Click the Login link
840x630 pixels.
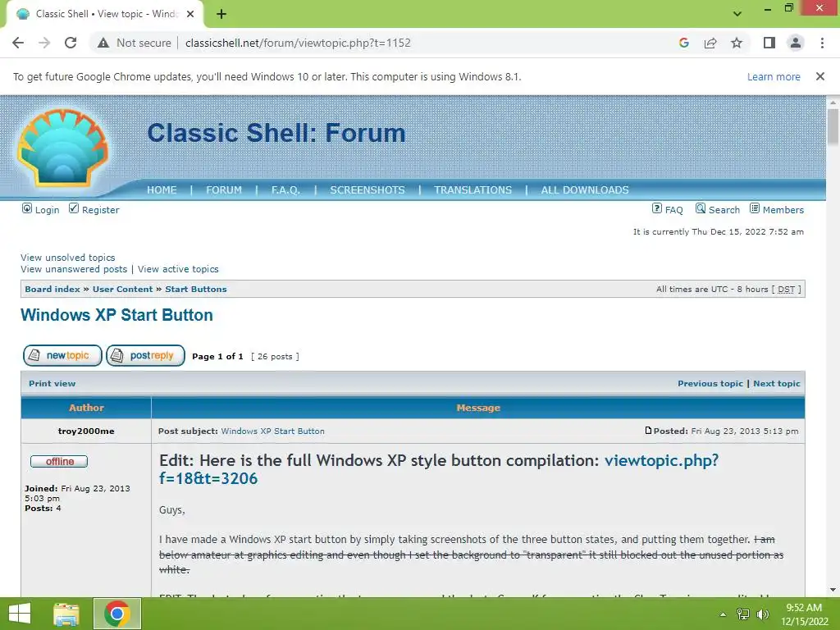[47, 210]
